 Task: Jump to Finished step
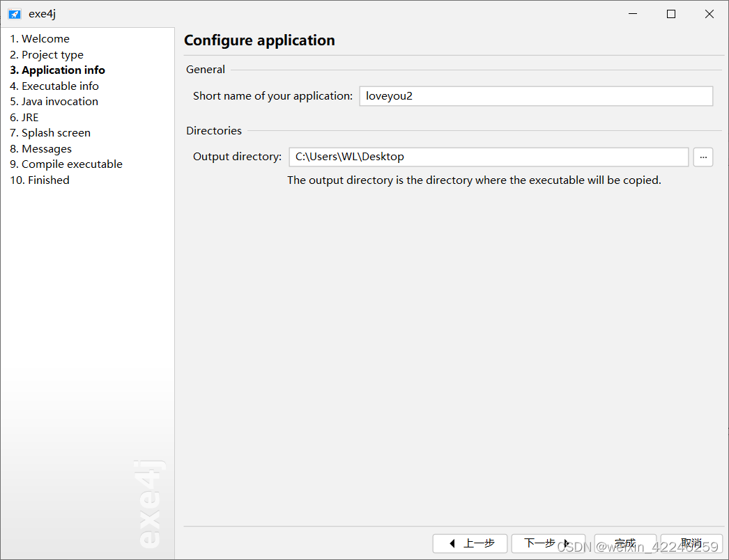pyautogui.click(x=40, y=180)
